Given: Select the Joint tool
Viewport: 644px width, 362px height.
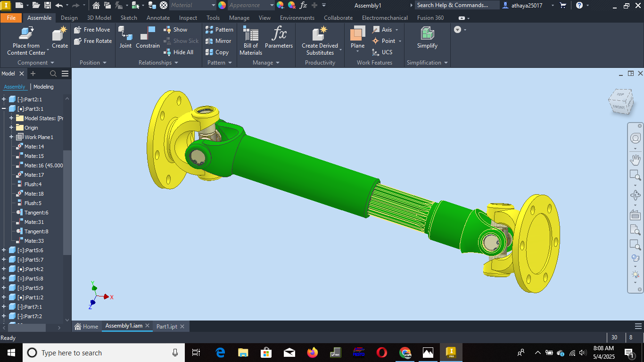Looking at the screenshot, I should [125, 34].
